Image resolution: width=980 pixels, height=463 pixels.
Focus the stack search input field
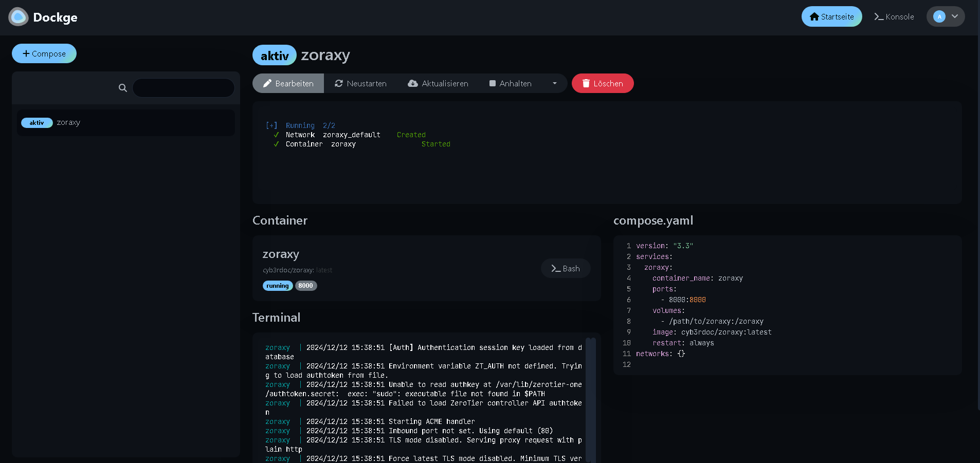pyautogui.click(x=183, y=88)
